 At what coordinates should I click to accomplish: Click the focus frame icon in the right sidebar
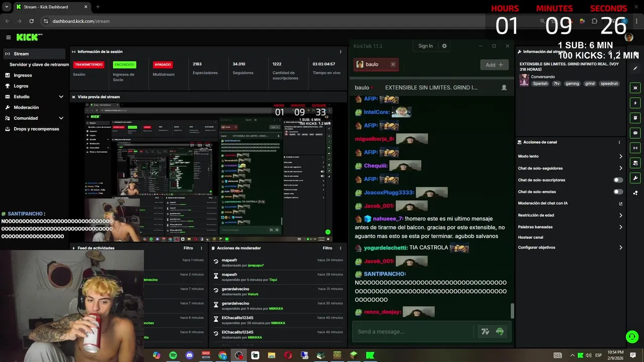click(x=635, y=88)
